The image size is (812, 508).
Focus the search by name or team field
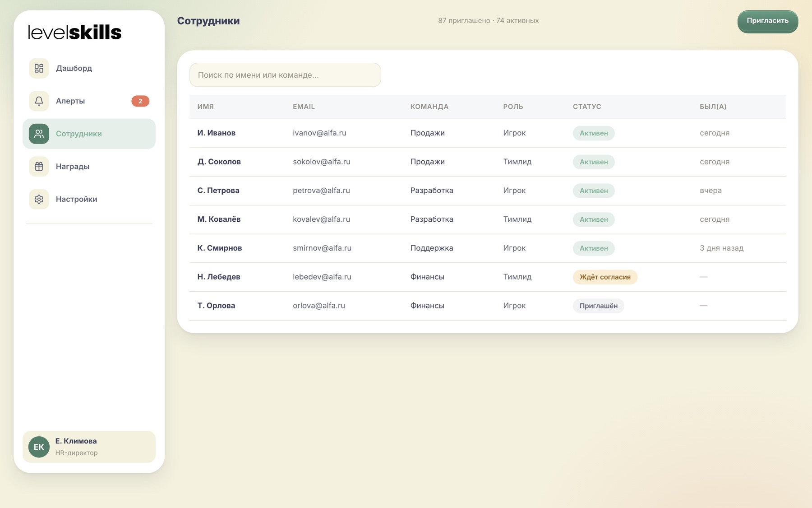pos(285,75)
